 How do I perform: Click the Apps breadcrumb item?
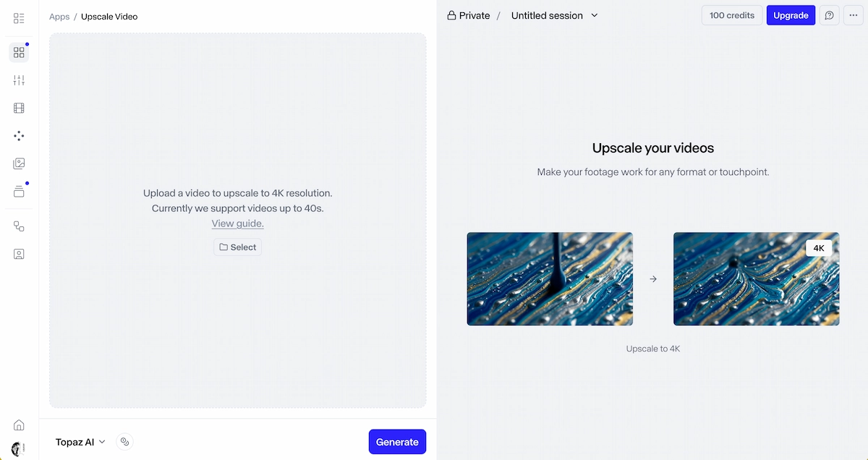coord(59,17)
